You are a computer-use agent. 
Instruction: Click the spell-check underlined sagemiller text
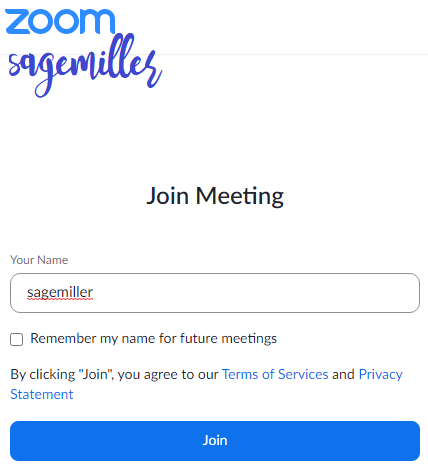60,293
